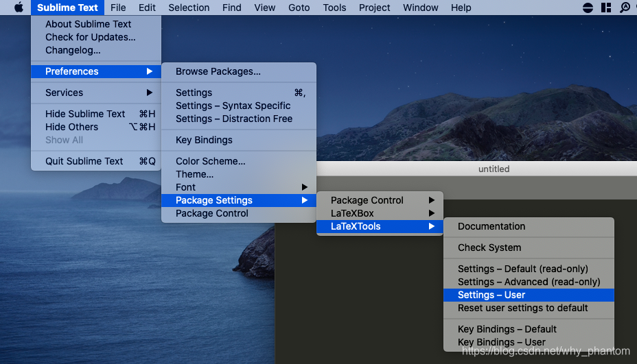Expand the LaTeXBox submenu
Viewport: 637px width, 364px height.
tap(380, 213)
